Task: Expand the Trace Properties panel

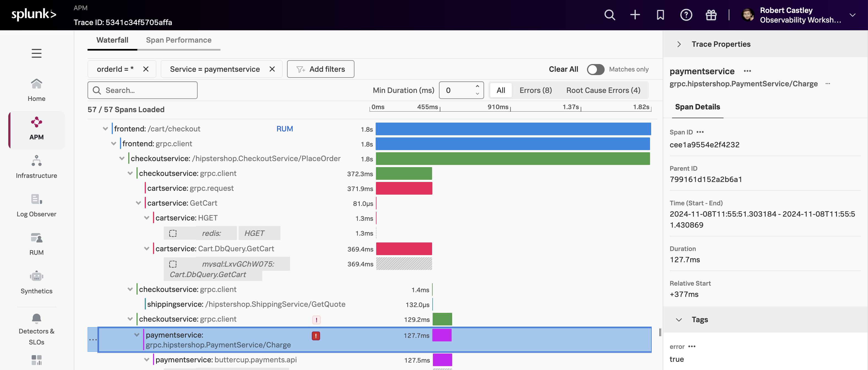Action: tap(679, 44)
